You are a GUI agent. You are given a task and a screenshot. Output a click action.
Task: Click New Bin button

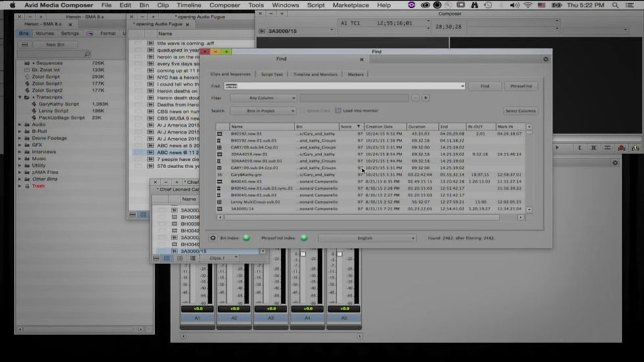[55, 44]
